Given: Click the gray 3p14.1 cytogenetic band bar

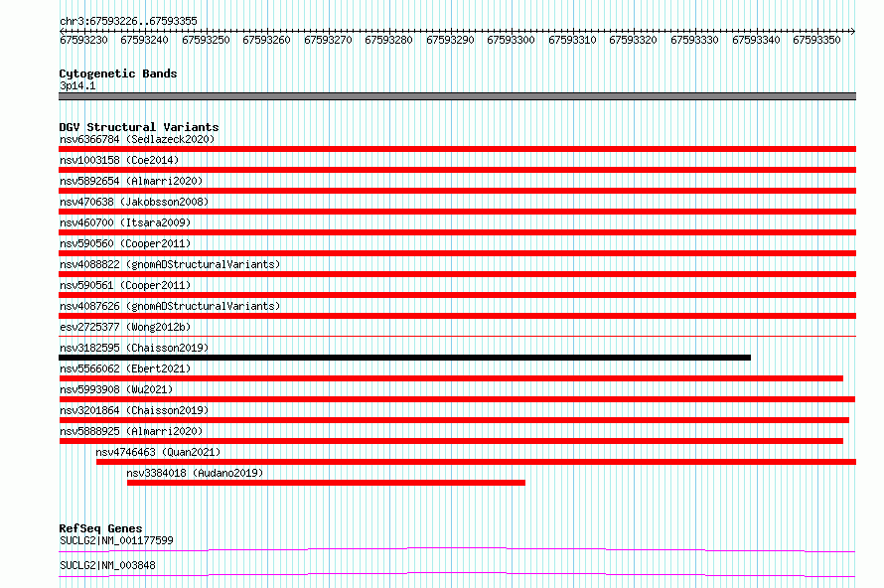Looking at the screenshot, I should pos(457,96).
